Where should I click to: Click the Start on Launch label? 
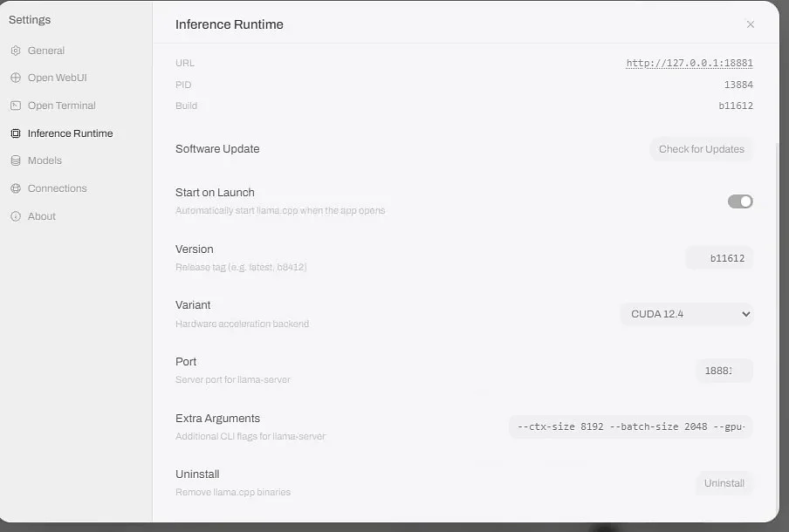click(x=215, y=193)
